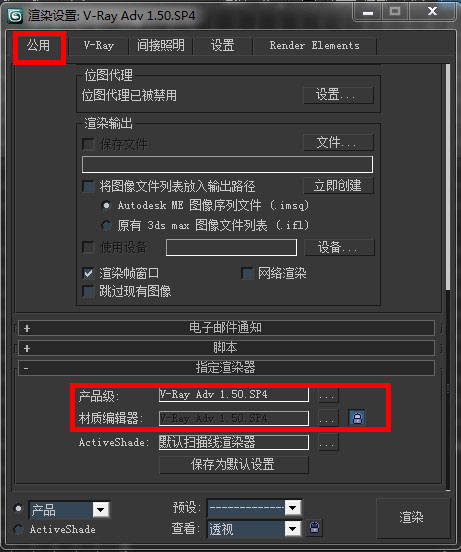Image resolution: width=461 pixels, height=552 pixels.
Task: Enable the 跳过现有图像 checkbox
Action: pos(88,291)
